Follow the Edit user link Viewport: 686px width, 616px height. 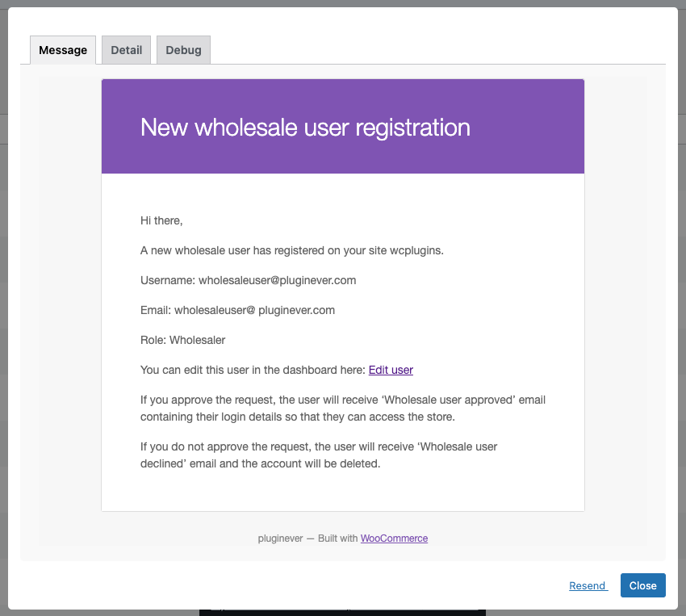click(x=391, y=370)
